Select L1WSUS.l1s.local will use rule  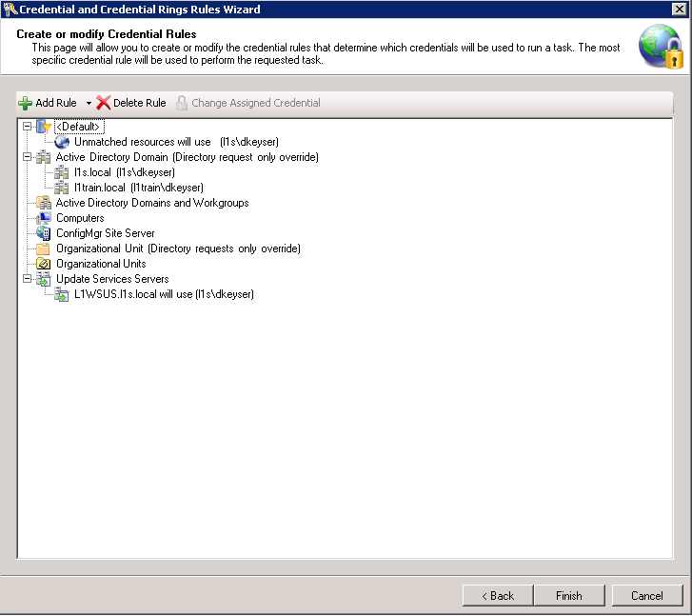click(164, 294)
